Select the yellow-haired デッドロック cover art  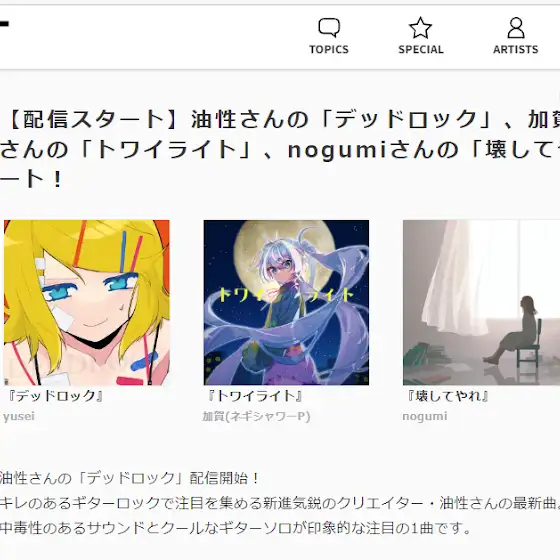tap(87, 302)
